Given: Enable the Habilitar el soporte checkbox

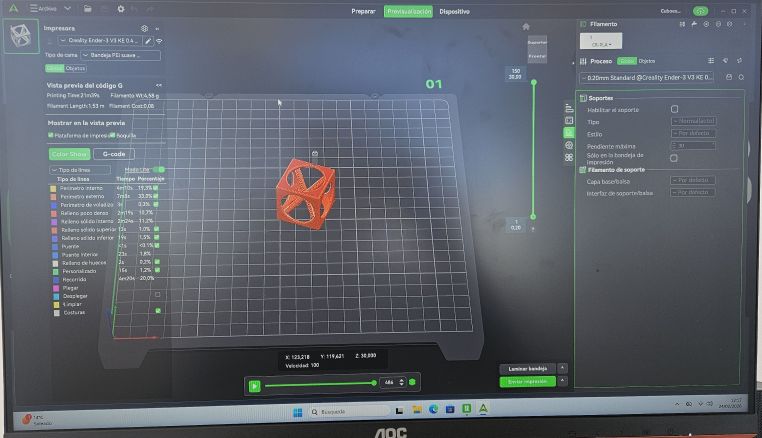Looking at the screenshot, I should (675, 109).
